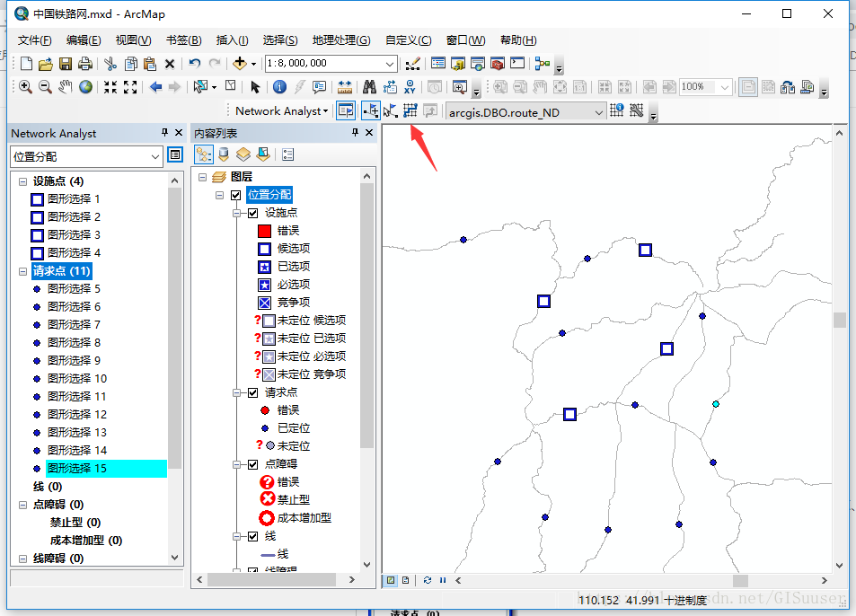The height and width of the screenshot is (616, 856).
Task: Open Go To XY tool
Action: tap(410, 87)
